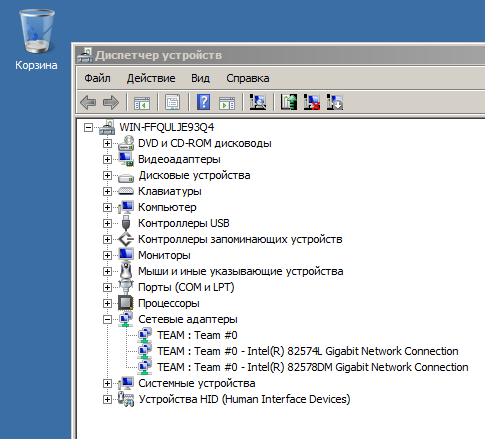Open the Файл menu
This screenshot has height=439, width=485.
pyautogui.click(x=97, y=78)
